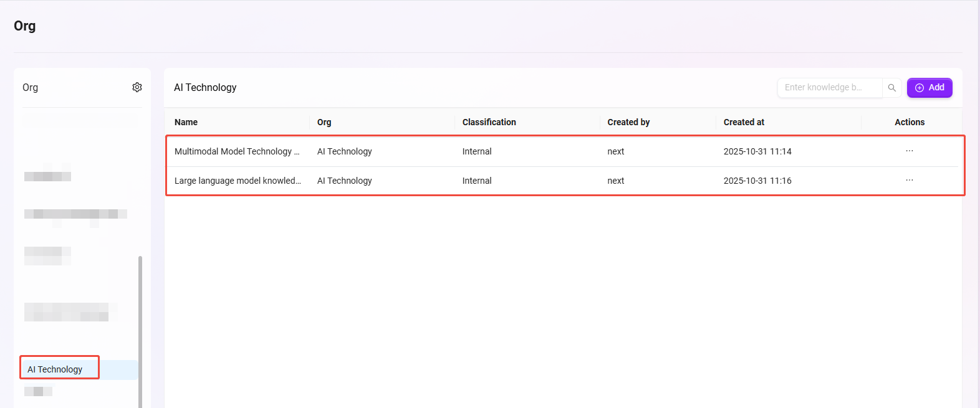Viewport: 980px width, 408px height.
Task: Click the Actions column header
Action: 909,122
